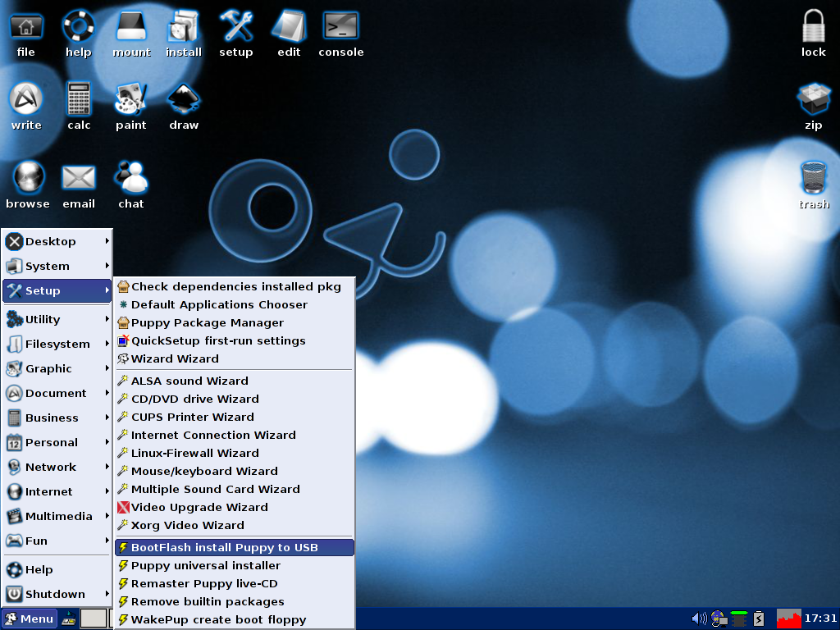Click the red CPU load graph
Viewport: 840px width, 630px height.
[788, 619]
